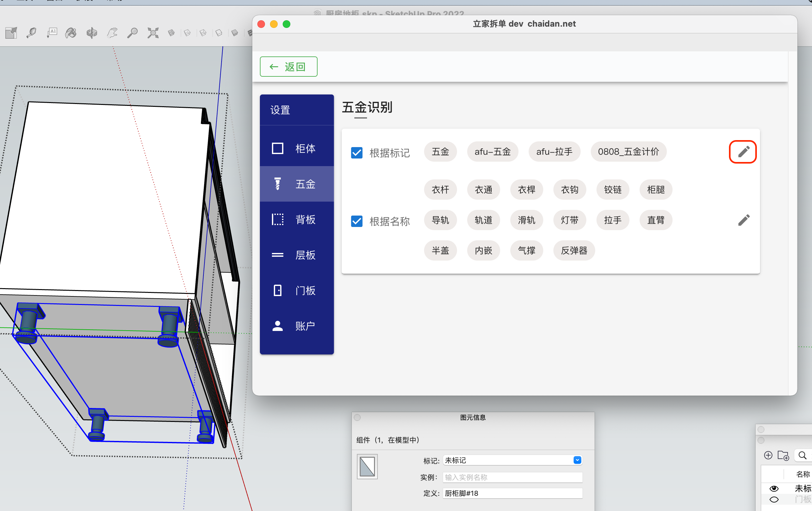Click the 衣杆 name chip

(x=441, y=190)
